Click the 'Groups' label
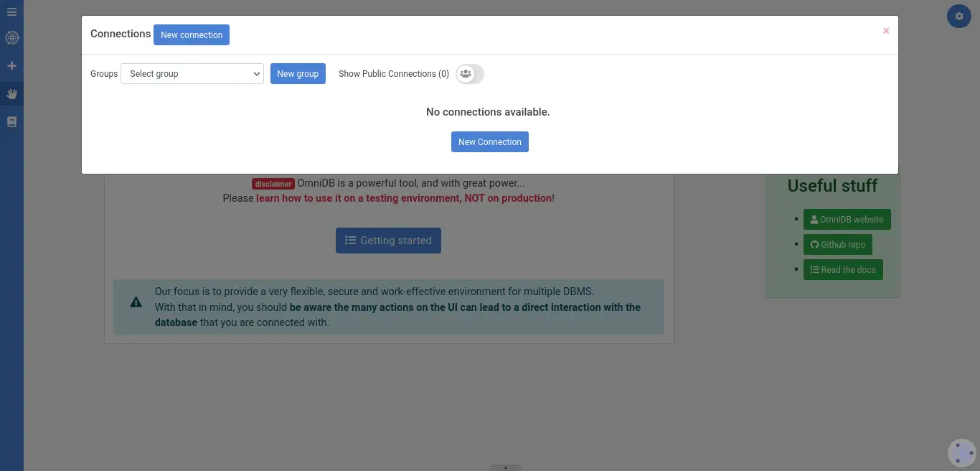The image size is (980, 471). [x=104, y=74]
